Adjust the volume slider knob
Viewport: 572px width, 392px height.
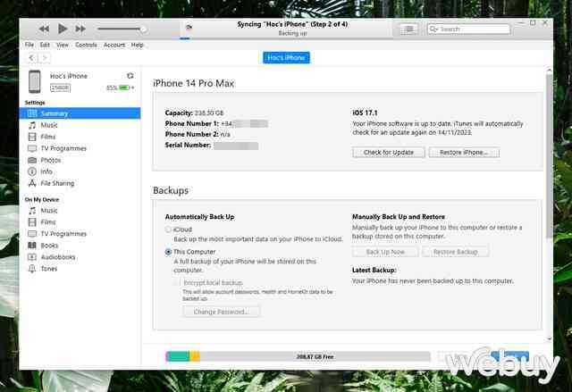coord(143,29)
